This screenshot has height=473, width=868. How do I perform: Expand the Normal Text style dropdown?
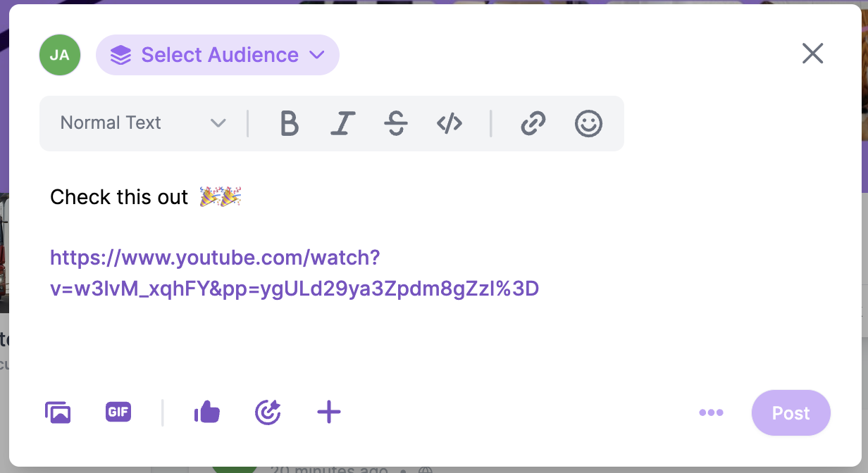[x=142, y=123]
